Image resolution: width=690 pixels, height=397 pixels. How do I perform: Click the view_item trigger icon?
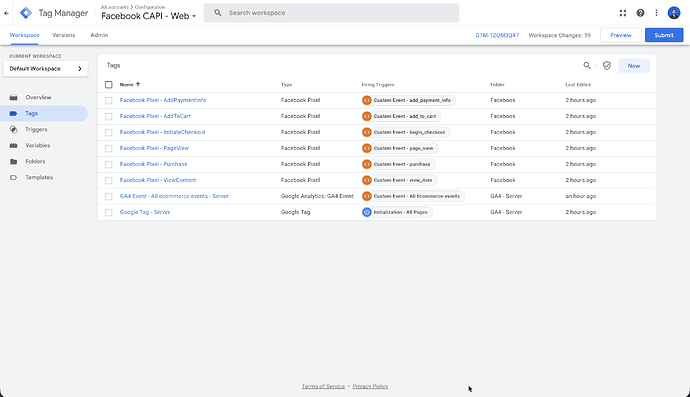point(367,180)
